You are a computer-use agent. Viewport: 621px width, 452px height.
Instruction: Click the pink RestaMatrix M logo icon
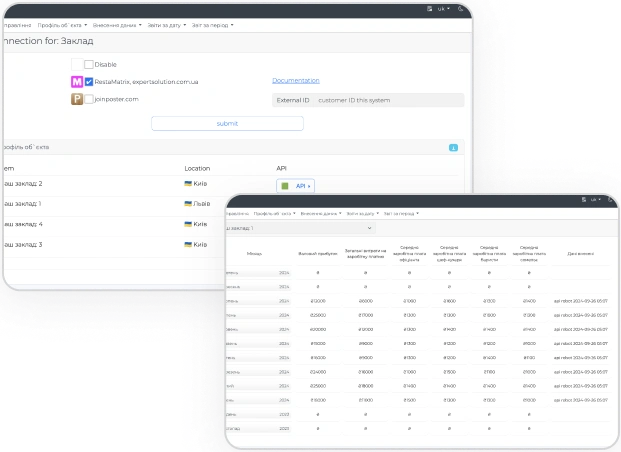(x=77, y=81)
